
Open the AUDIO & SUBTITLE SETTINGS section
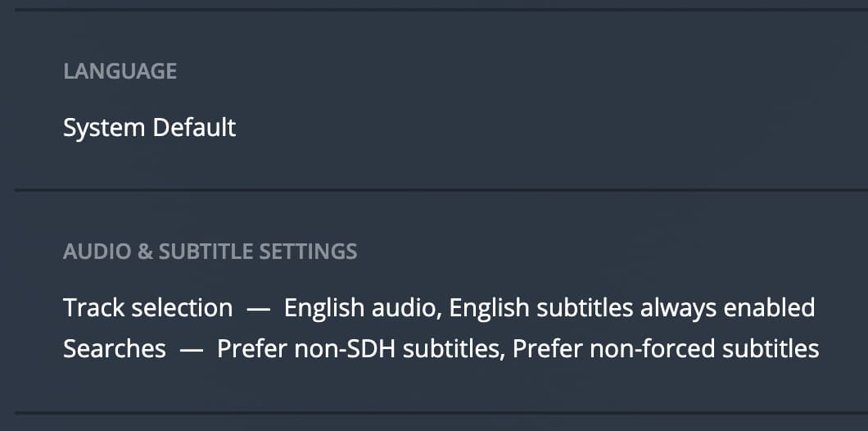[x=210, y=251]
